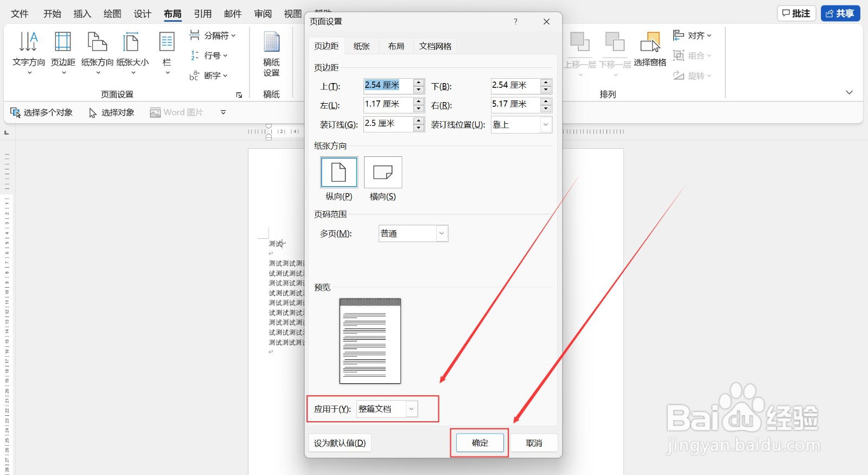Decrease the 下(B) bottom margin value
868x475 pixels.
546,90
